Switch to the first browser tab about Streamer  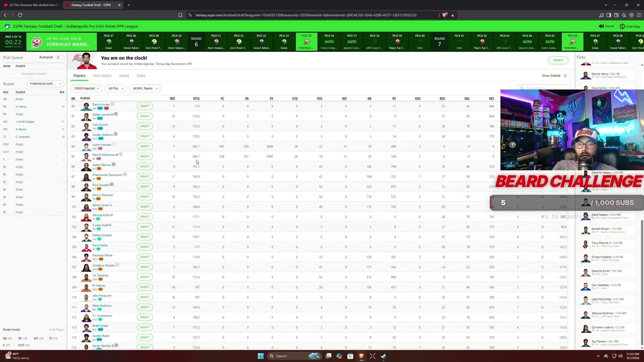point(31,5)
